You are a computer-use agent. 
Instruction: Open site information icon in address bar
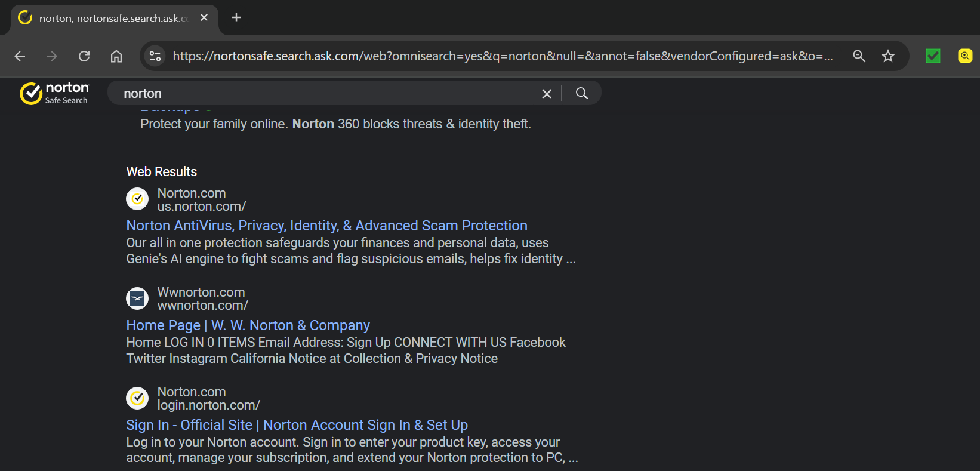click(155, 56)
